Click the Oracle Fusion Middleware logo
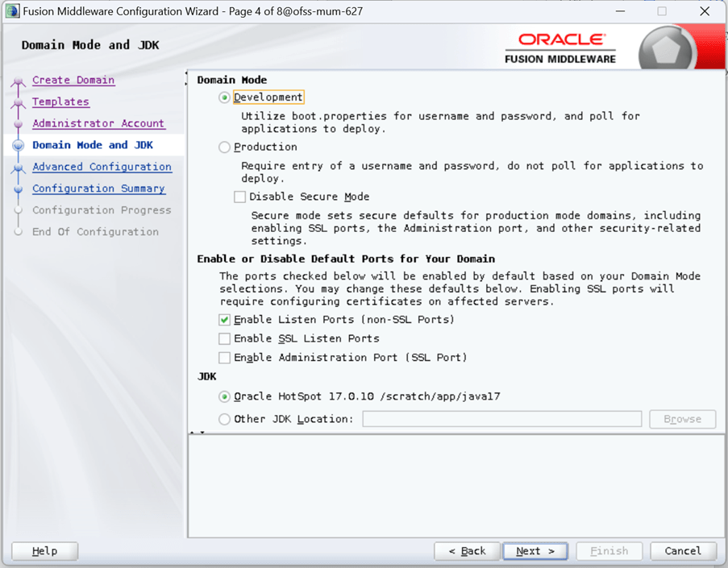This screenshot has height=568, width=728. 560,48
